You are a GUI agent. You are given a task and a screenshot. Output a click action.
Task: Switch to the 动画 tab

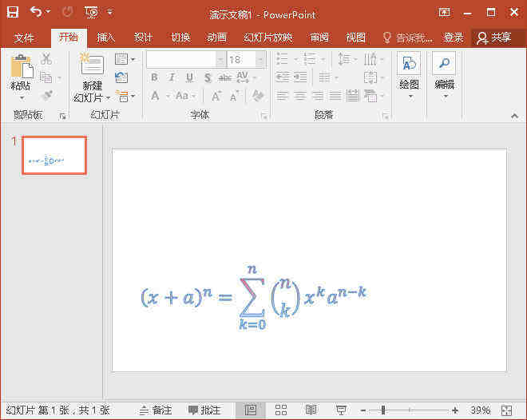tap(216, 38)
